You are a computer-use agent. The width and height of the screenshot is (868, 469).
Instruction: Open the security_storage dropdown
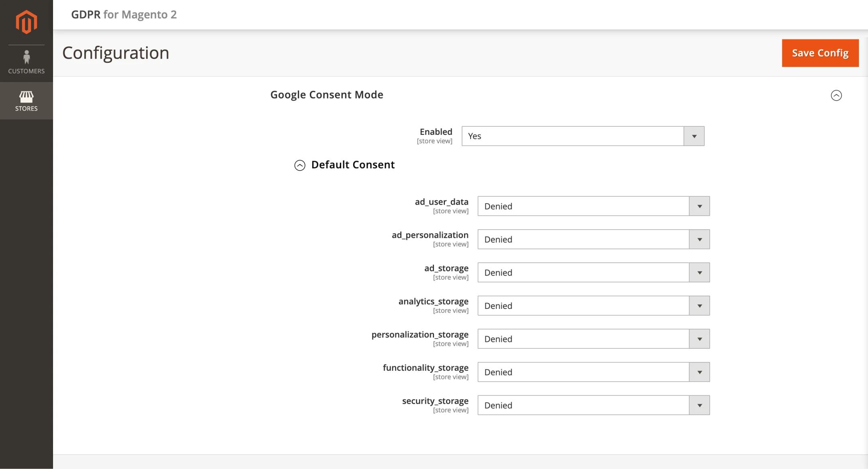593,405
